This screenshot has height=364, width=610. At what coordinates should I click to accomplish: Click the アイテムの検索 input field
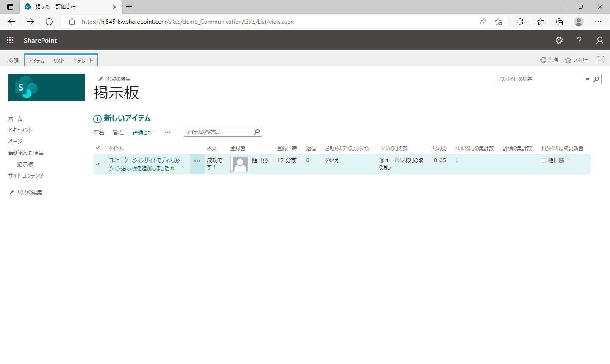[x=219, y=132]
